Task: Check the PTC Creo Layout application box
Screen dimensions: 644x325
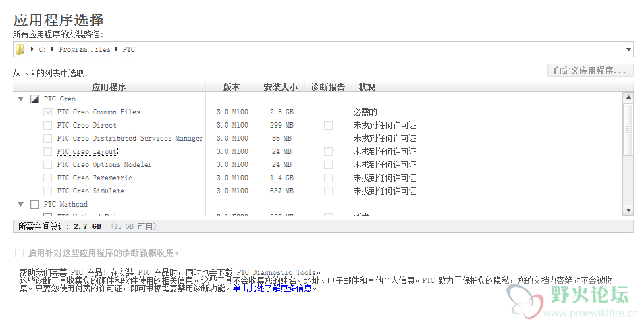Action: pyautogui.click(x=48, y=151)
